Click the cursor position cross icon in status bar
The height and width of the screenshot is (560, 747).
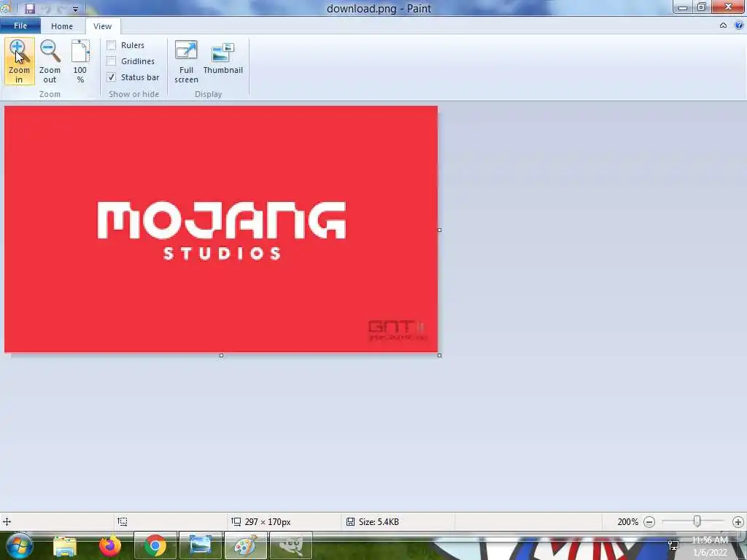pyautogui.click(x=7, y=522)
